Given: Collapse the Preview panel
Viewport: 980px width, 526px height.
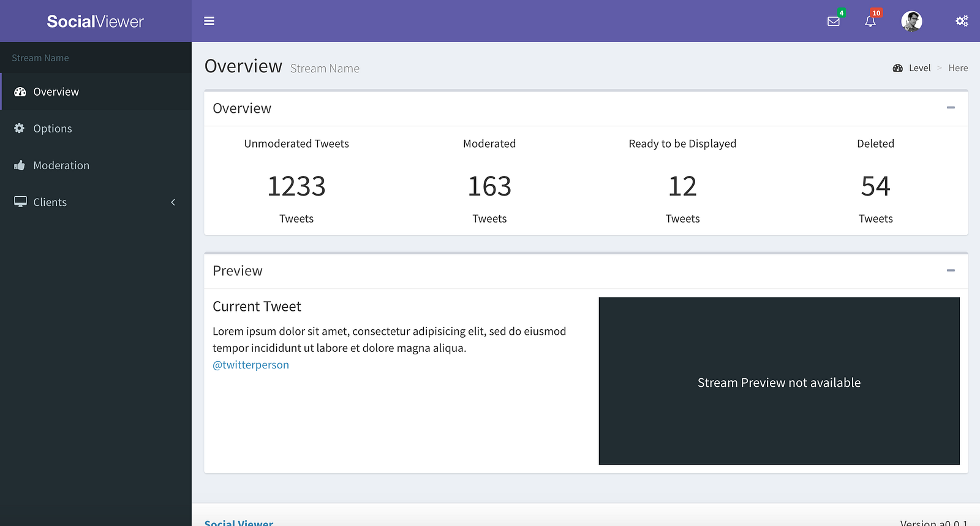Looking at the screenshot, I should [x=951, y=270].
